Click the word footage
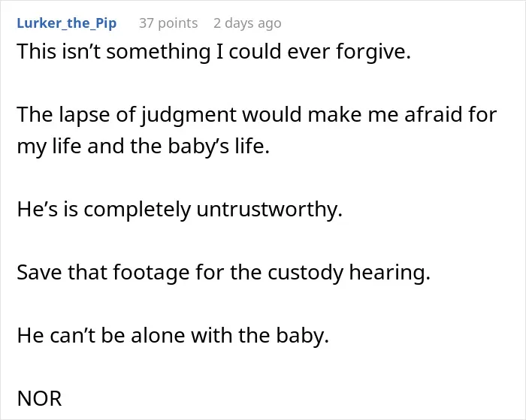 coord(151,272)
